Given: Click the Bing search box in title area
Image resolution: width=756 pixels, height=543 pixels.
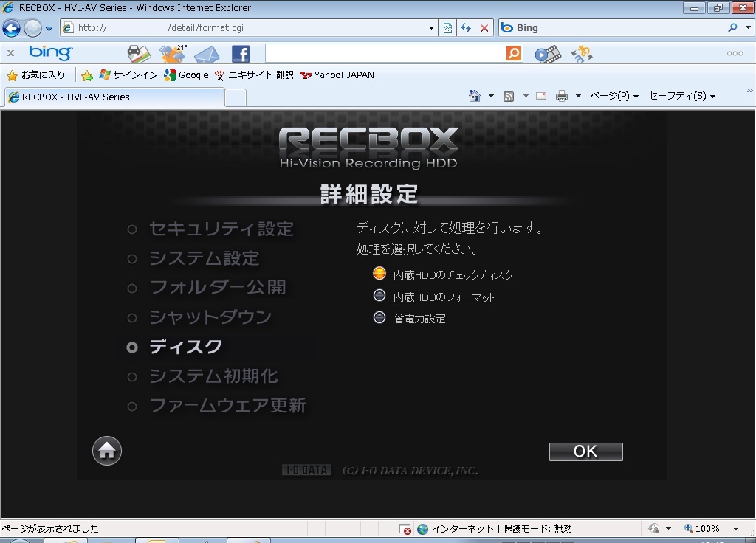Looking at the screenshot, I should tap(612, 28).
